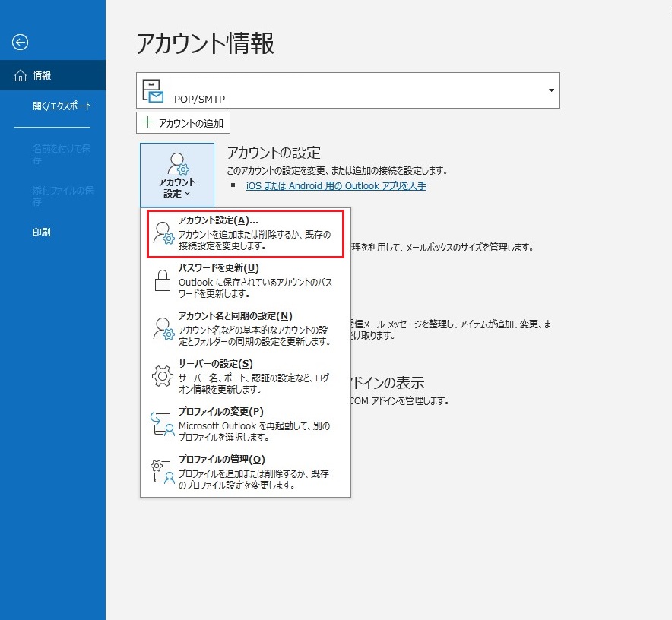Click the profile gear icon for プロファイルの管理

(x=163, y=472)
